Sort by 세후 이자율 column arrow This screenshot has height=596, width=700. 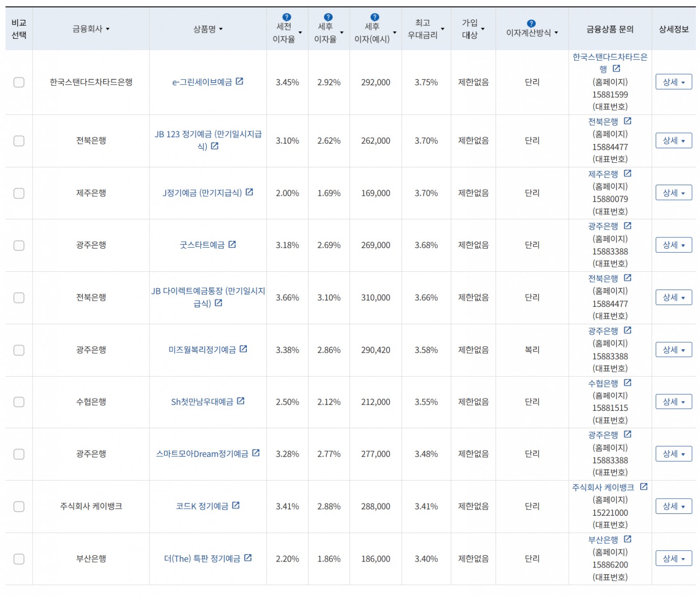click(x=342, y=33)
